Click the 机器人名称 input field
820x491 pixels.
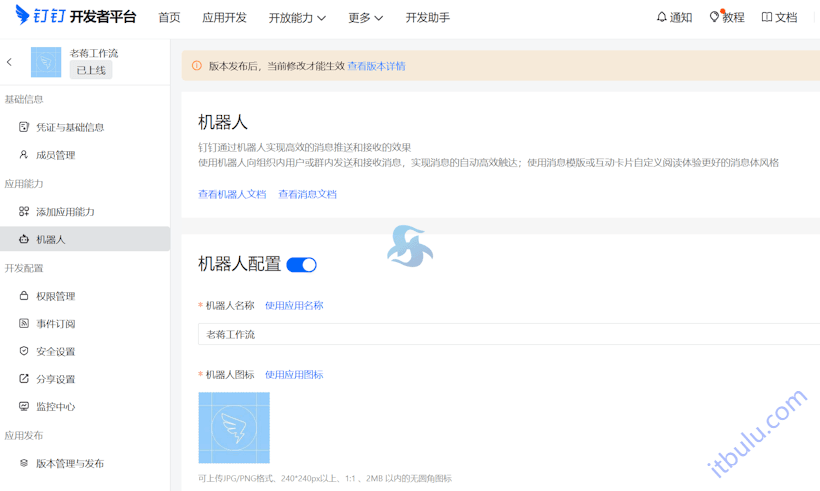[509, 334]
